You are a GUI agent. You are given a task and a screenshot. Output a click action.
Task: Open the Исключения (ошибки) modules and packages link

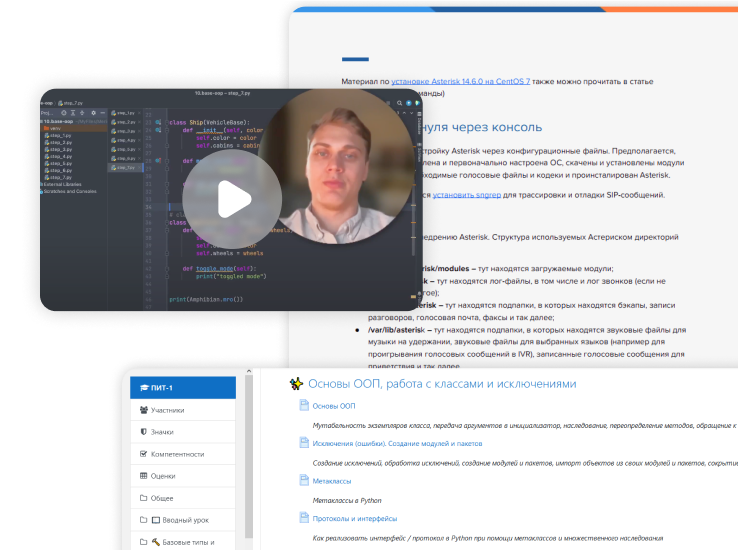coord(397,444)
